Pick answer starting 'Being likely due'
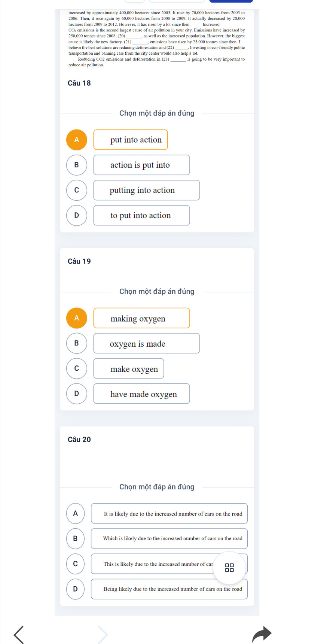This screenshot has height=644, width=333. pyautogui.click(x=169, y=589)
